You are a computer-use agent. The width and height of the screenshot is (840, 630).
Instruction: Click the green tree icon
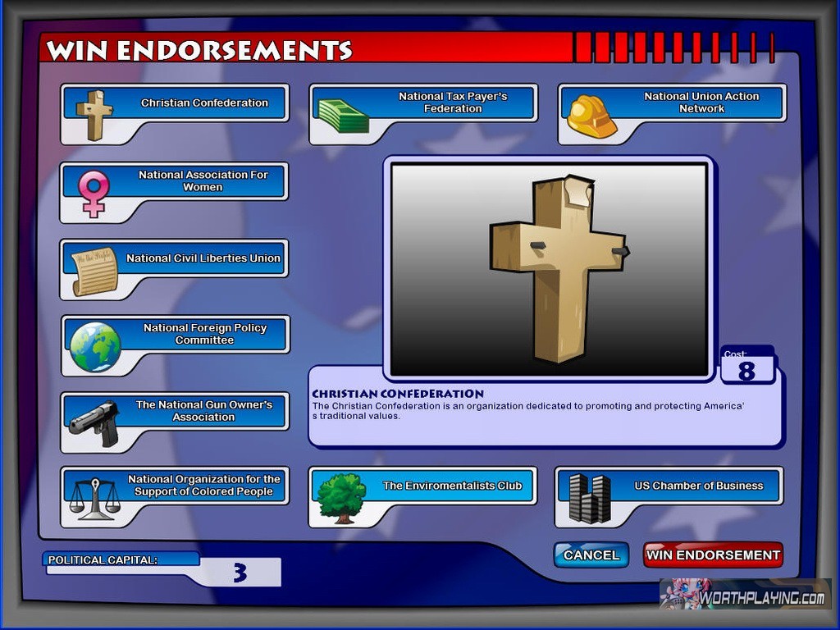tap(341, 498)
